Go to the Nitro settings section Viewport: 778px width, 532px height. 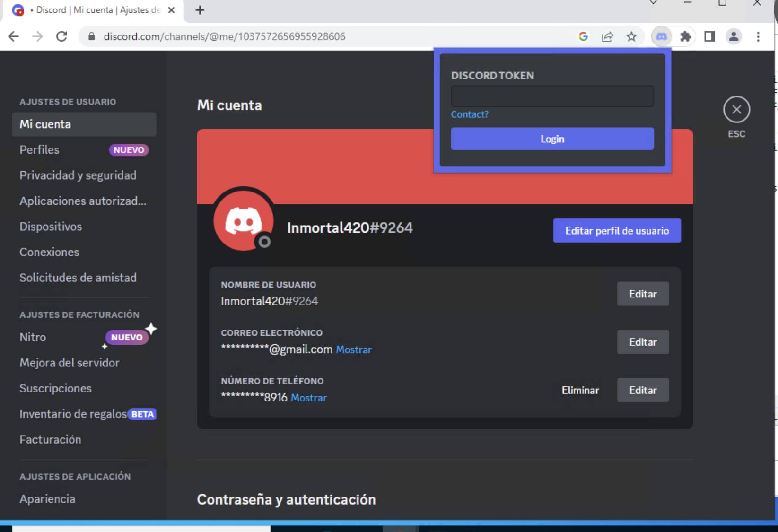click(x=33, y=337)
